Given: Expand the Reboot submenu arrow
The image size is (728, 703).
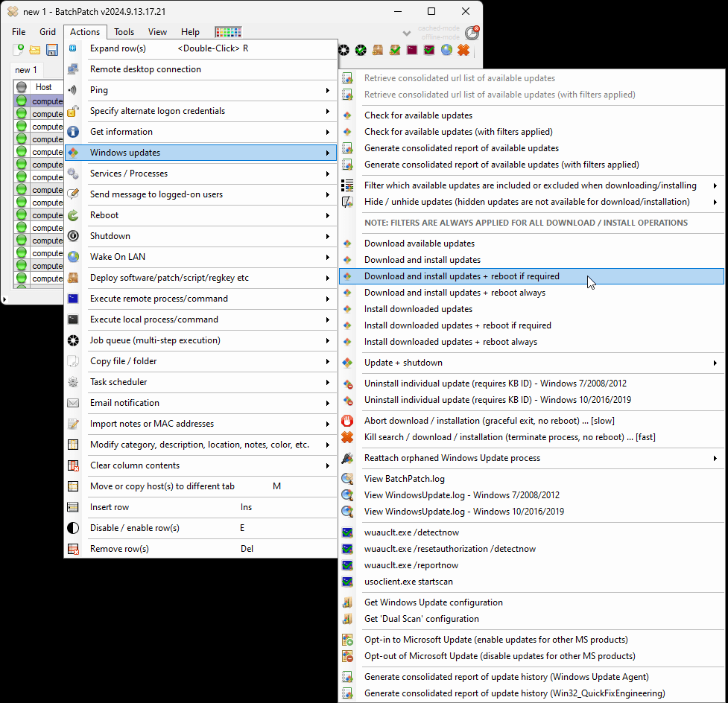Looking at the screenshot, I should click(x=328, y=216).
